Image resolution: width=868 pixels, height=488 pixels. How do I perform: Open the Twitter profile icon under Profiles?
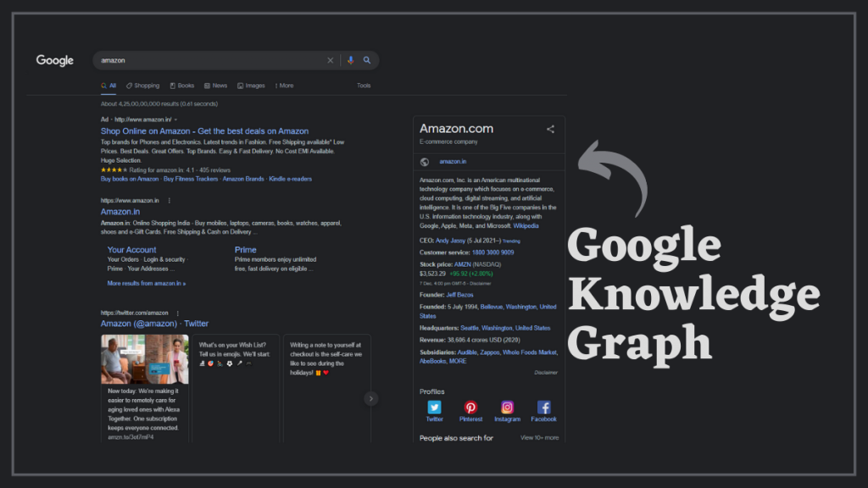[x=435, y=408]
